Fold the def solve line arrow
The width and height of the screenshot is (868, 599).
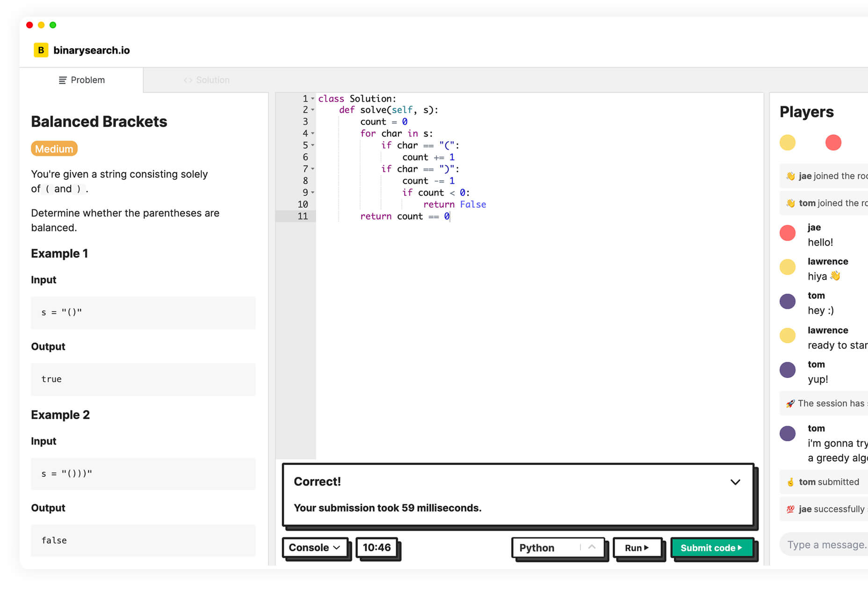click(x=312, y=110)
